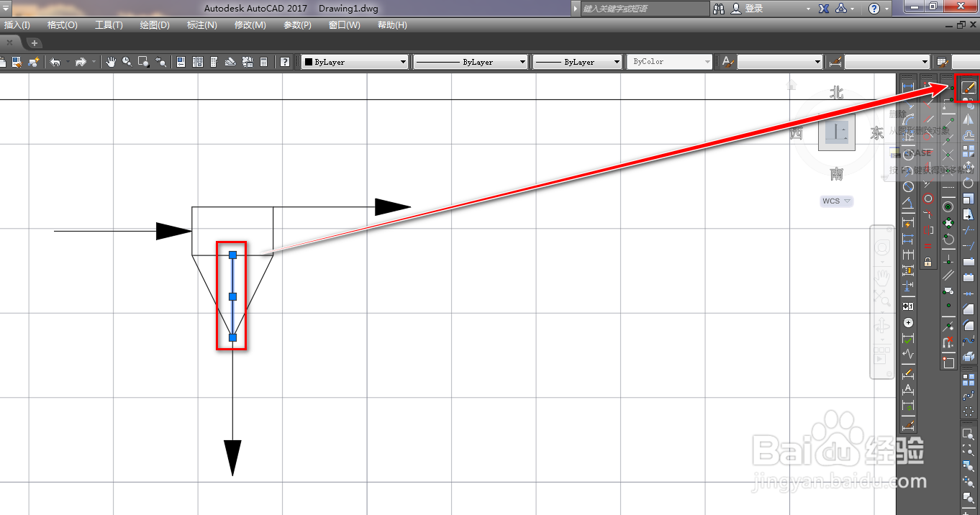Open the color ByLayer dropdown
This screenshot has width=980, height=515.
tap(355, 62)
